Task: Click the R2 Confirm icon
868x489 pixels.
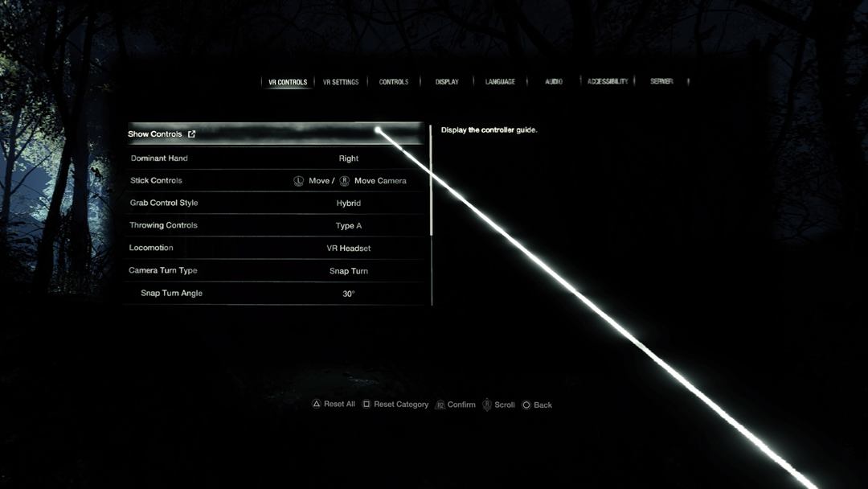Action: click(440, 405)
